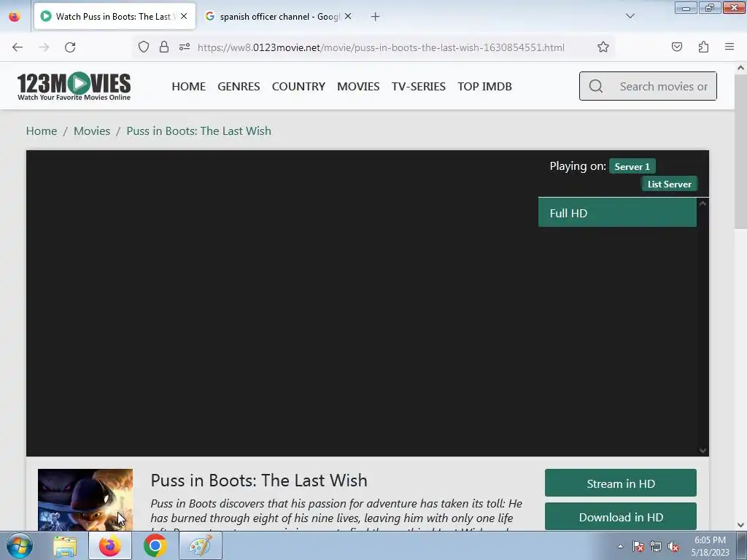
Task: Switch to the spanish officer channel Google tab
Action: [279, 17]
